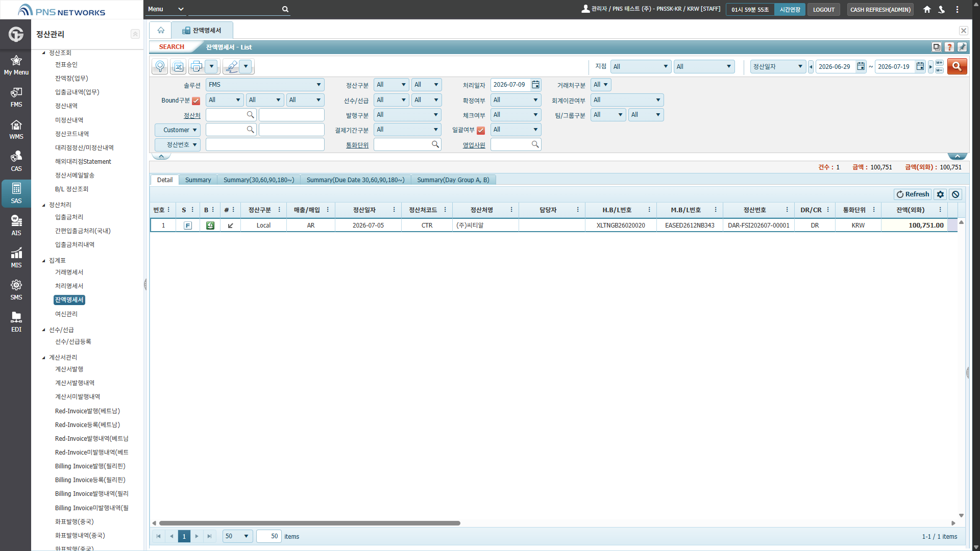This screenshot has height=551, width=980.
Task: Open 입출금처리 in the menu tree
Action: tap(69, 217)
